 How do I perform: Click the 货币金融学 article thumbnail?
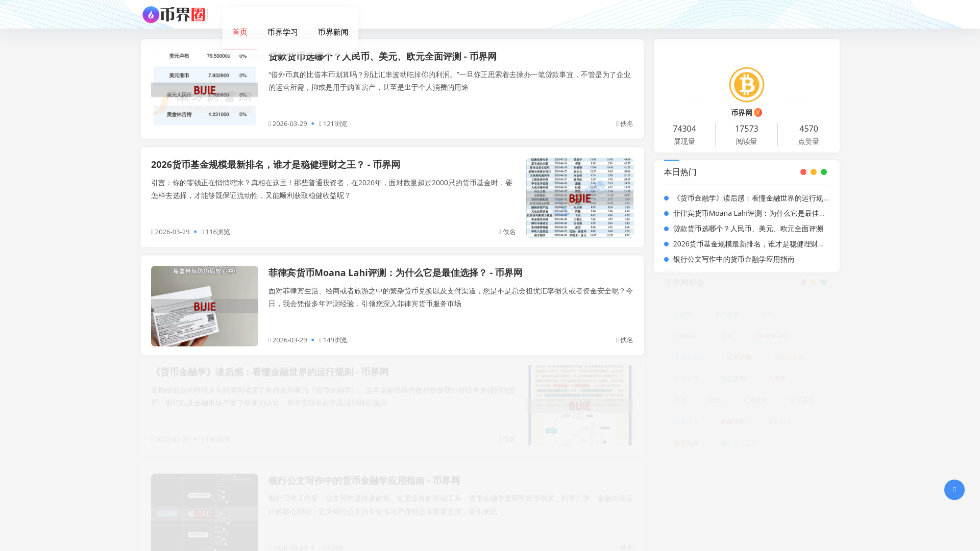click(x=580, y=405)
